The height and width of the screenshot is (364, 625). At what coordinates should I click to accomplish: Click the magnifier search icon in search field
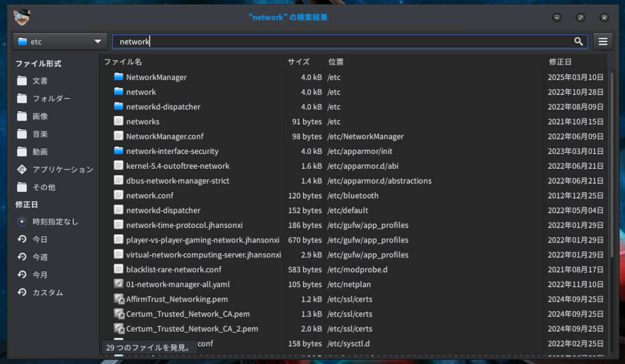[x=578, y=41]
